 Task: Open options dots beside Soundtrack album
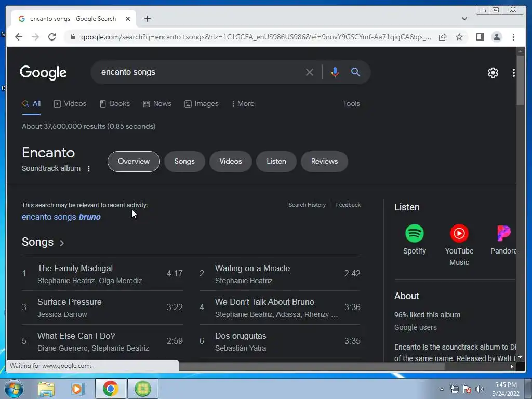pos(89,169)
